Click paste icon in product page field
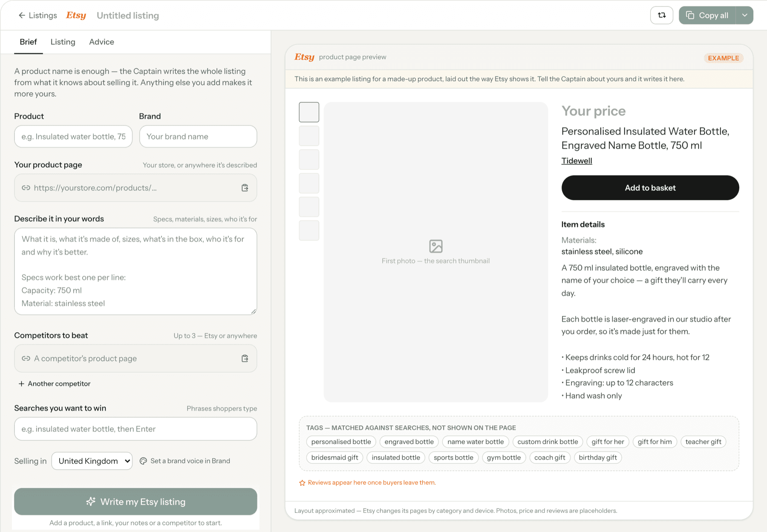The width and height of the screenshot is (767, 532). (x=245, y=188)
